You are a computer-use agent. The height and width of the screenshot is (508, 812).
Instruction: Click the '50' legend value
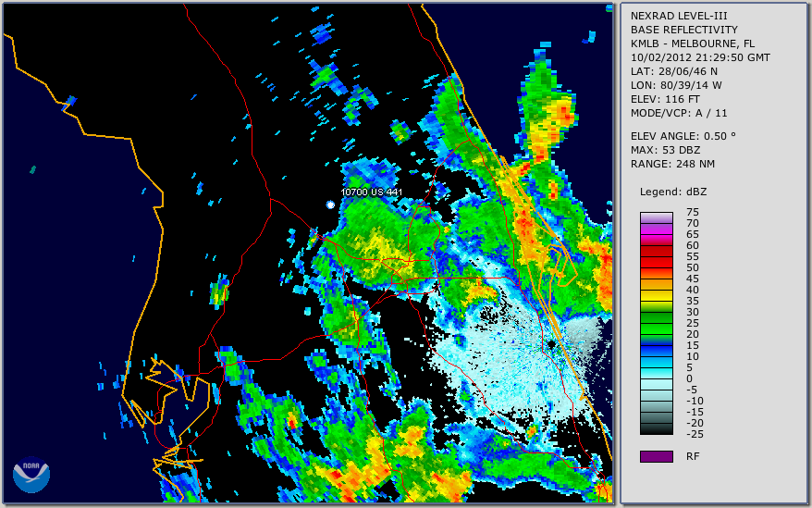point(693,267)
